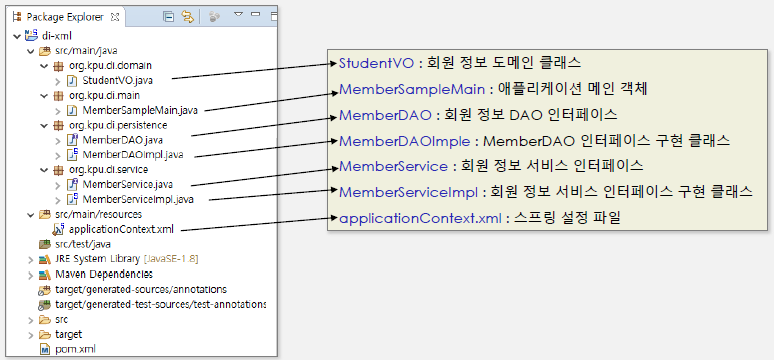
Task: Select the src/test/java tree entry
Action: point(83,244)
